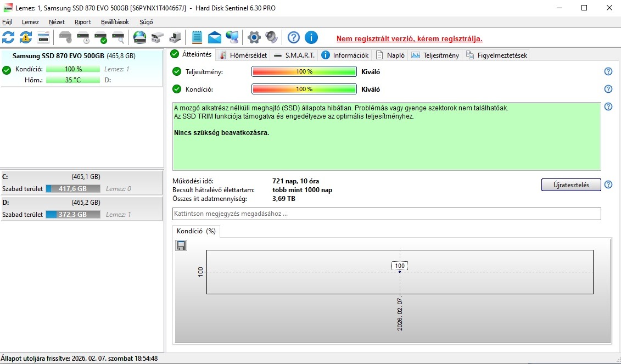The image size is (621, 364).
Task: Click the blue info circle toolbar icon
Action: coord(311,38)
